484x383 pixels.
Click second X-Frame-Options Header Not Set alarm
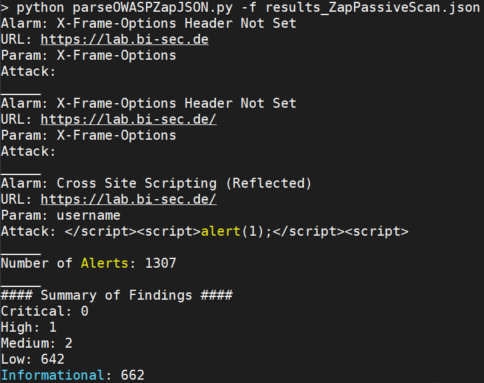pos(149,103)
